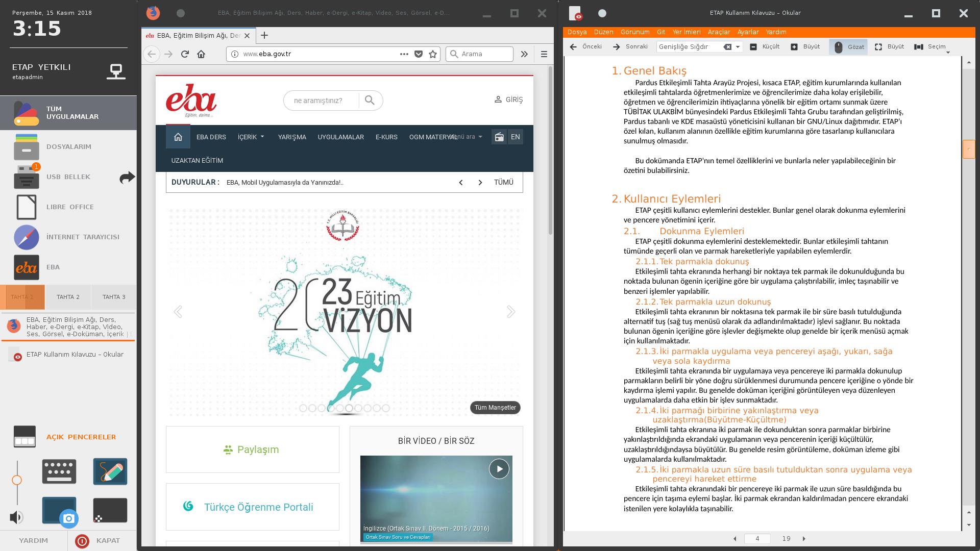Reload page in Firefox
The image size is (980, 551).
(x=185, y=54)
